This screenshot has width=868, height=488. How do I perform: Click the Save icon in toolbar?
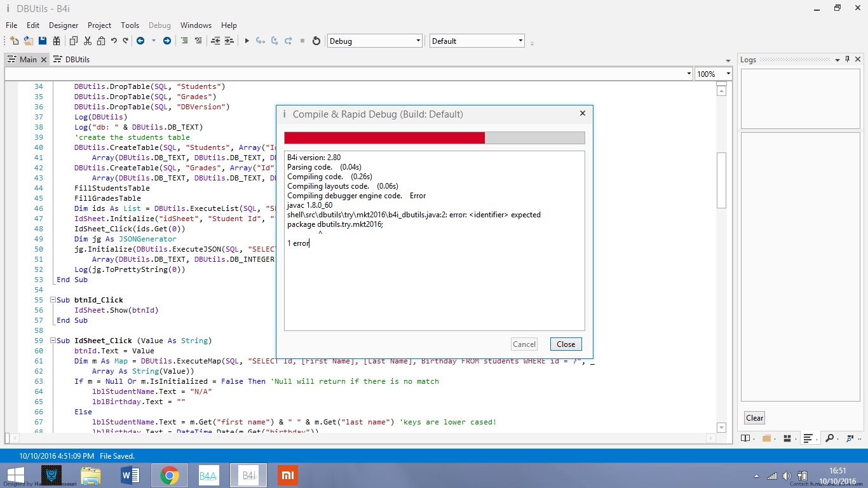point(43,41)
